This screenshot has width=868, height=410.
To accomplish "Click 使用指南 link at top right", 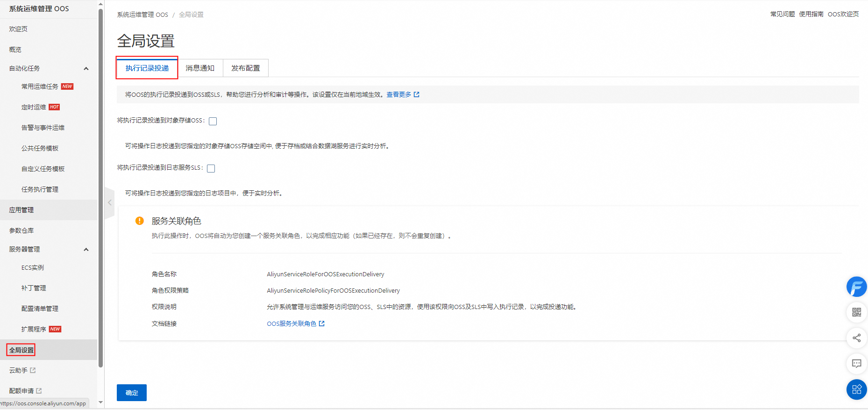I will coord(811,14).
